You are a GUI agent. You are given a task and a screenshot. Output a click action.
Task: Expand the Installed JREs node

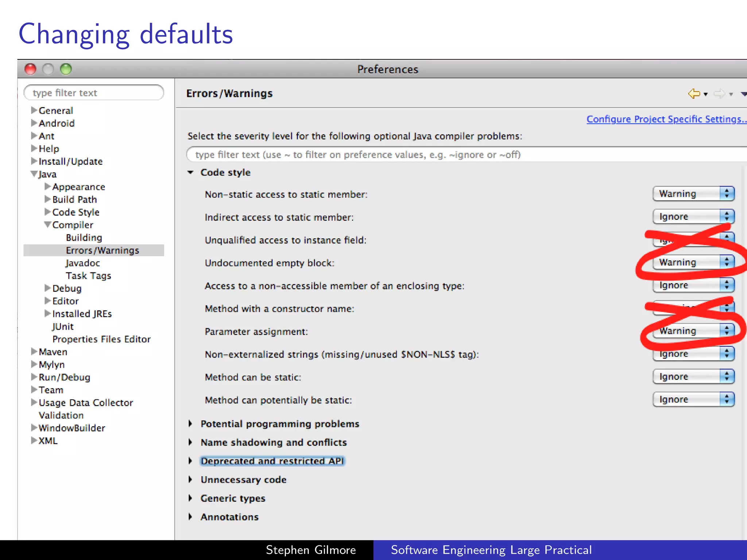click(48, 314)
